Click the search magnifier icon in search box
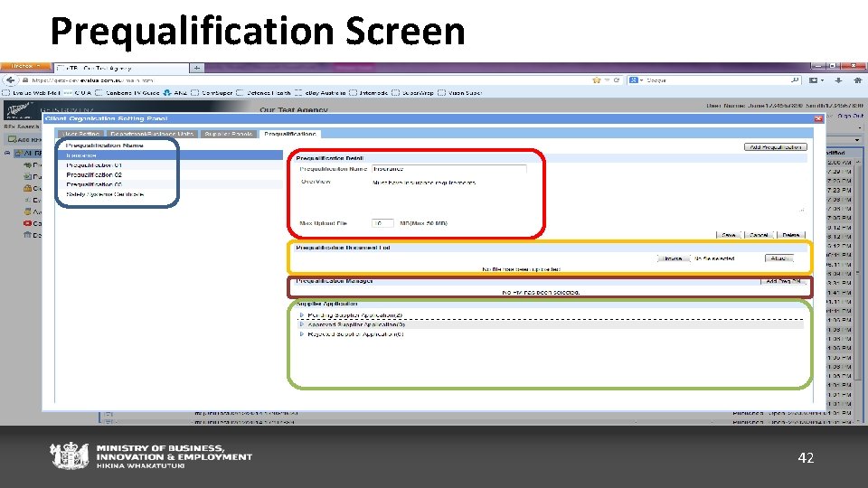Viewport: 868px width, 488px height. click(x=795, y=80)
